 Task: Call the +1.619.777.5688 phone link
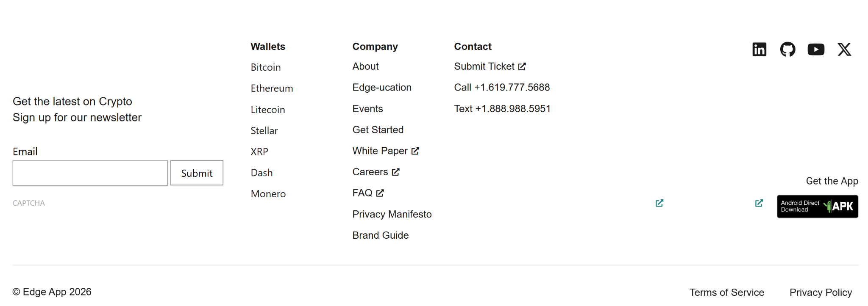(502, 88)
